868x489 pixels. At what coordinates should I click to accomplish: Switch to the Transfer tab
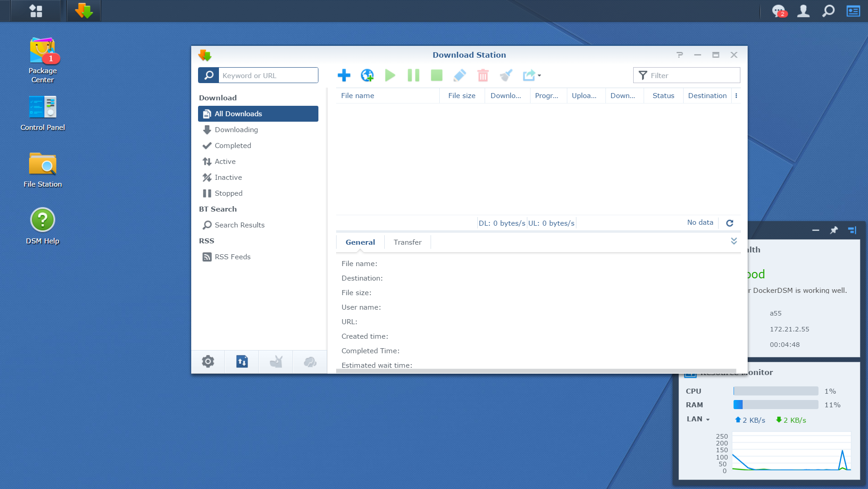pos(407,242)
